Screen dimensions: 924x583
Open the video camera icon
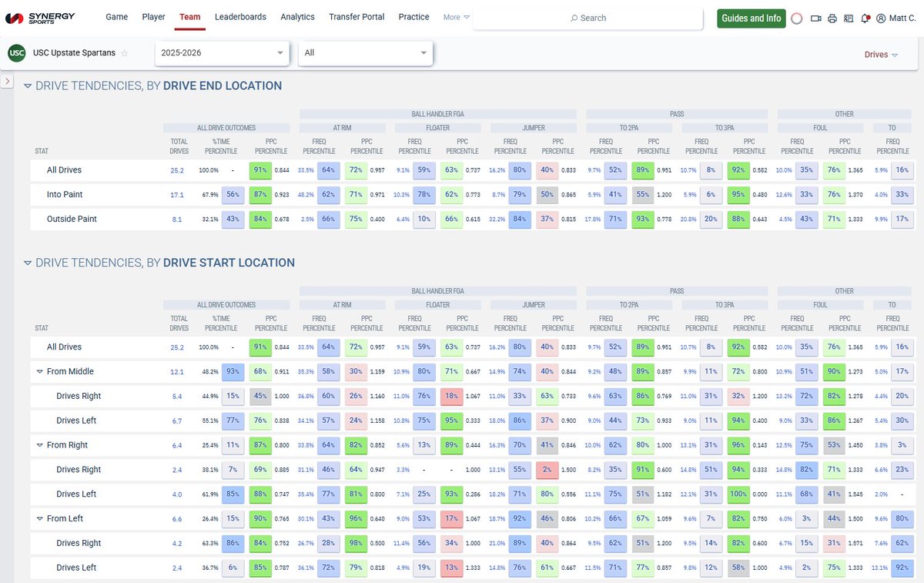[x=816, y=18]
